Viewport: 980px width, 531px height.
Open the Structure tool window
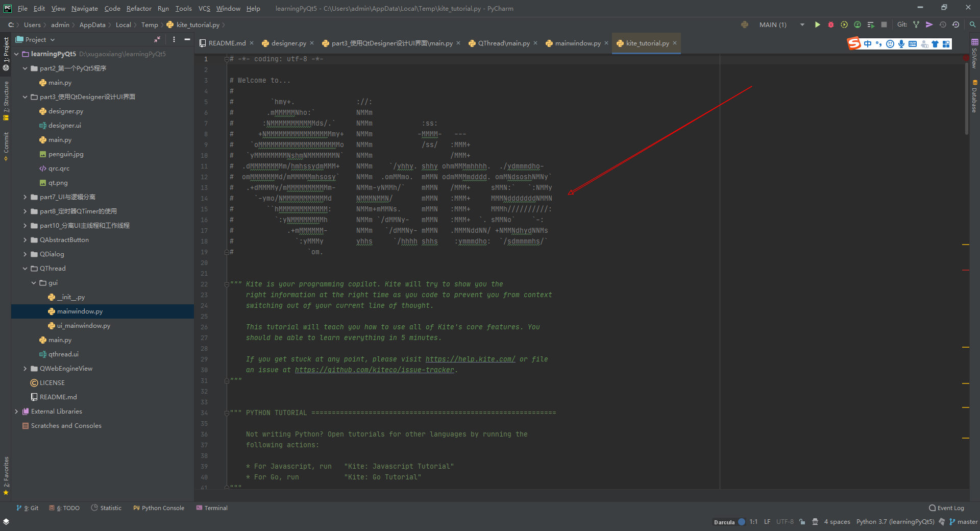(6, 101)
